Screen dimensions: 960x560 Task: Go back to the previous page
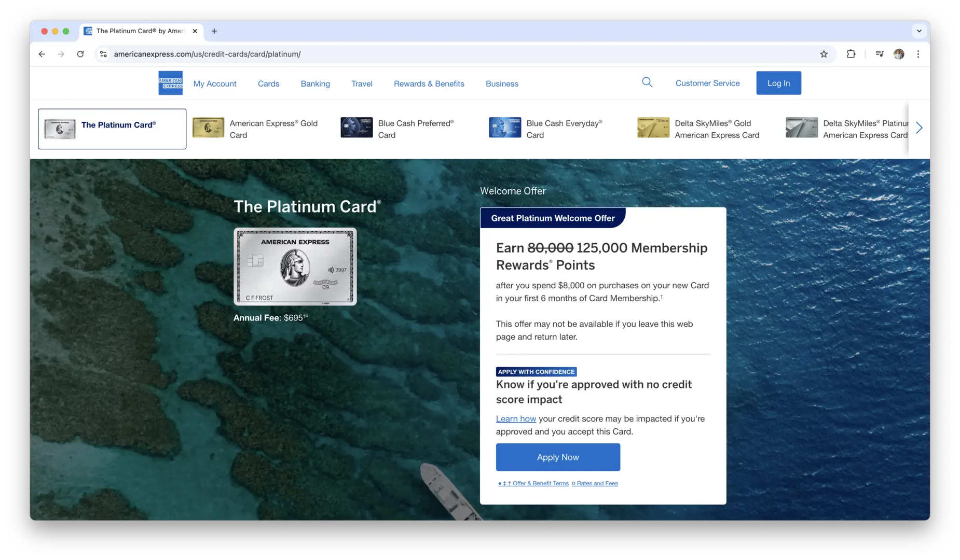tap(42, 54)
